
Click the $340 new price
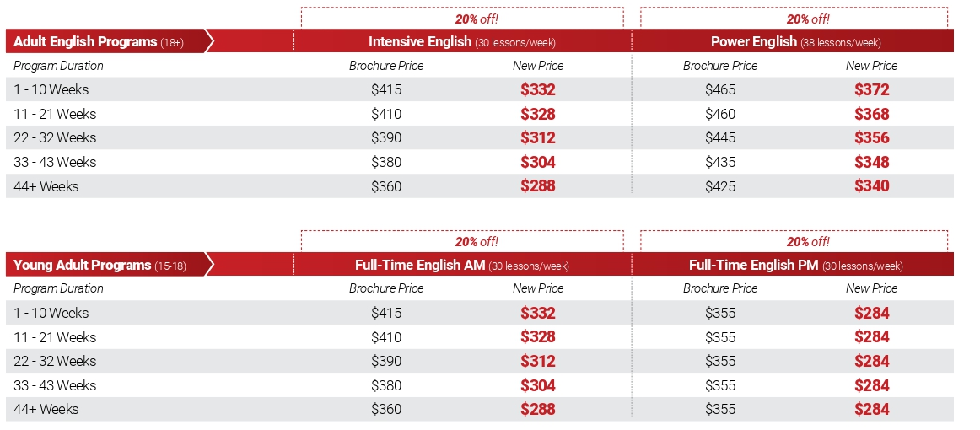[871, 186]
